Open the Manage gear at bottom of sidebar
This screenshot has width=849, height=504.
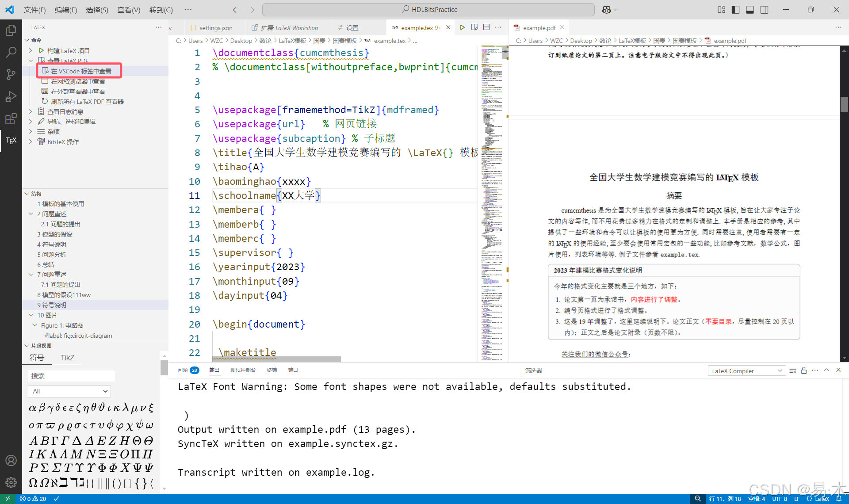click(11, 482)
